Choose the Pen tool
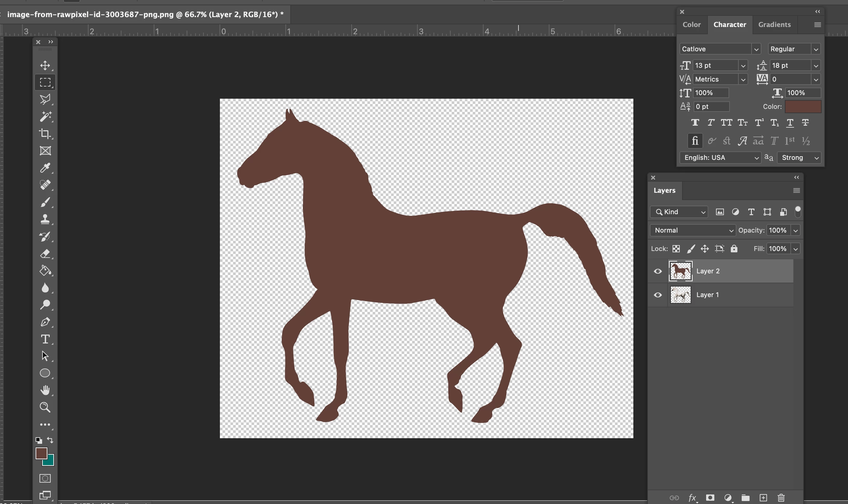This screenshot has width=848, height=504. pos(45,322)
